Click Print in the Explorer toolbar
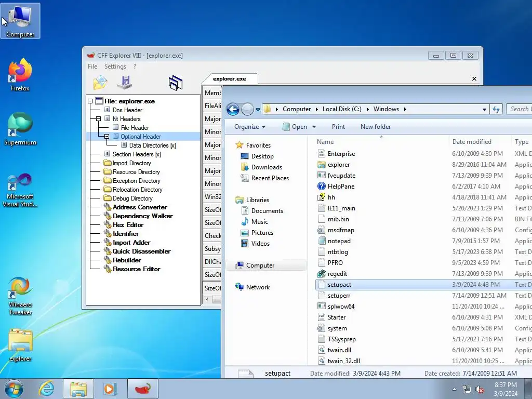Image resolution: width=532 pixels, height=399 pixels. point(338,127)
